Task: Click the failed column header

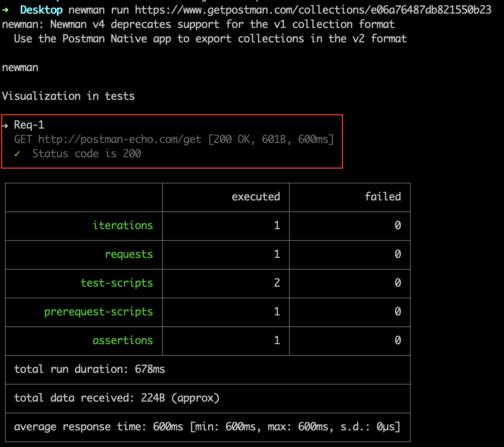Action: pos(383,197)
